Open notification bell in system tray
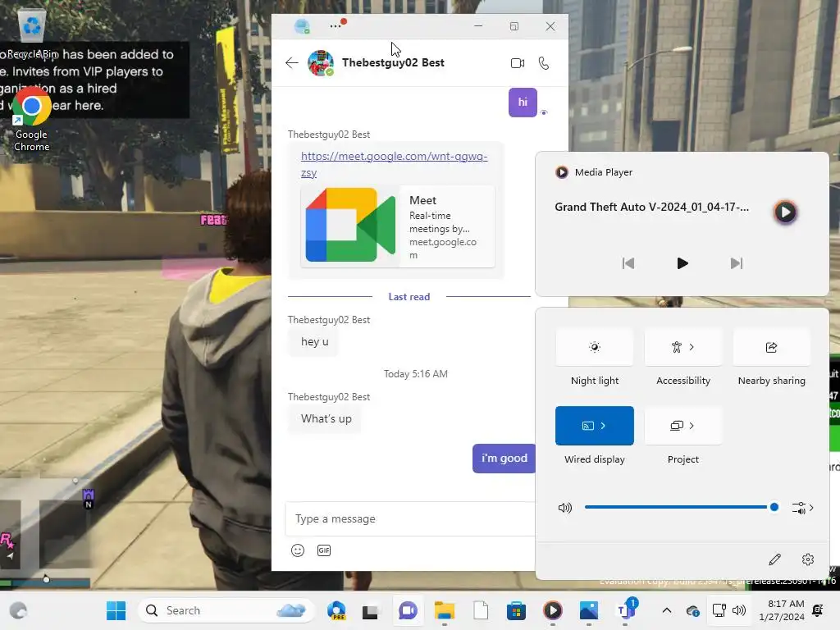The image size is (840, 630). point(818,610)
